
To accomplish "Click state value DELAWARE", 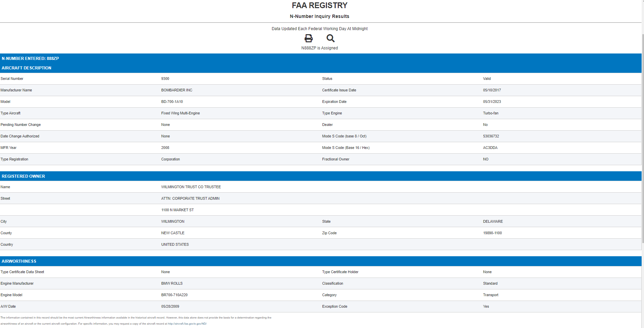I will point(493,221).
